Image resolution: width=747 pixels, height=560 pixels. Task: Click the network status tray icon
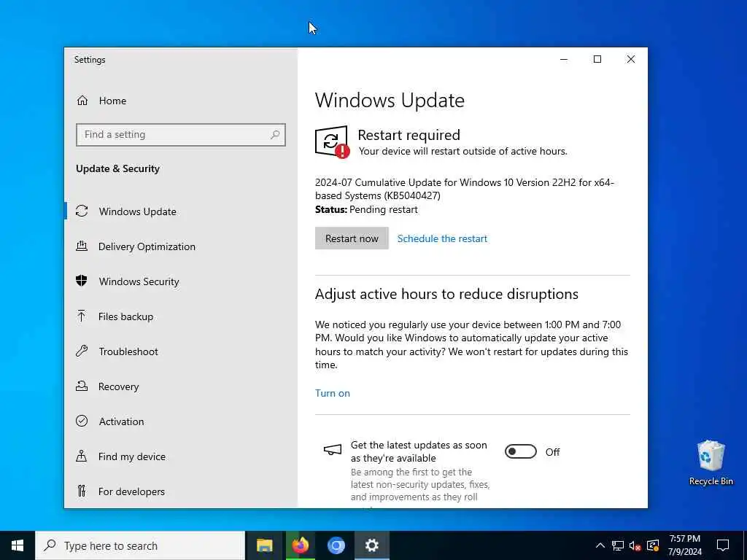pyautogui.click(x=618, y=545)
